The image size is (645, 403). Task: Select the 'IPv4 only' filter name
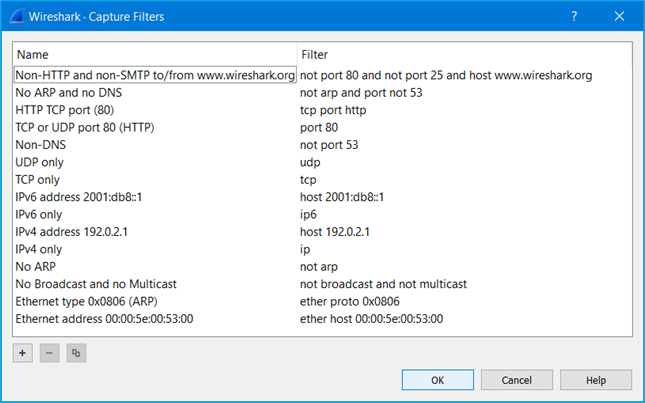click(x=39, y=249)
